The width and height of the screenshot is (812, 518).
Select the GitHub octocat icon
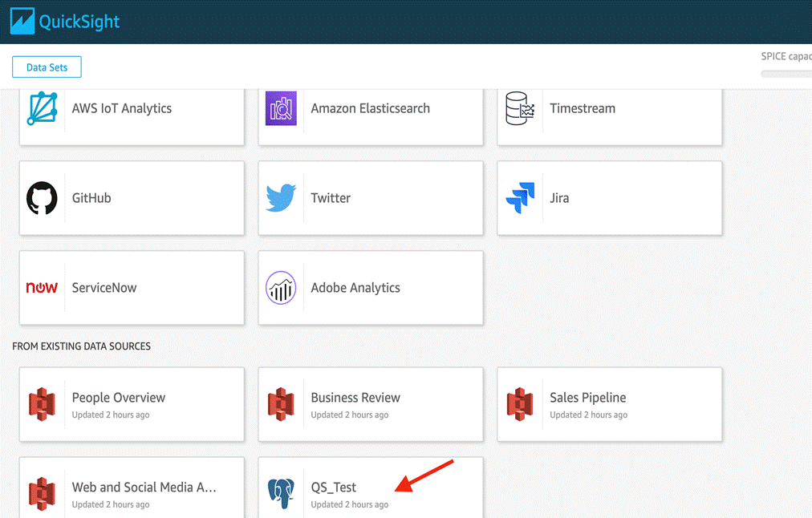(42, 198)
